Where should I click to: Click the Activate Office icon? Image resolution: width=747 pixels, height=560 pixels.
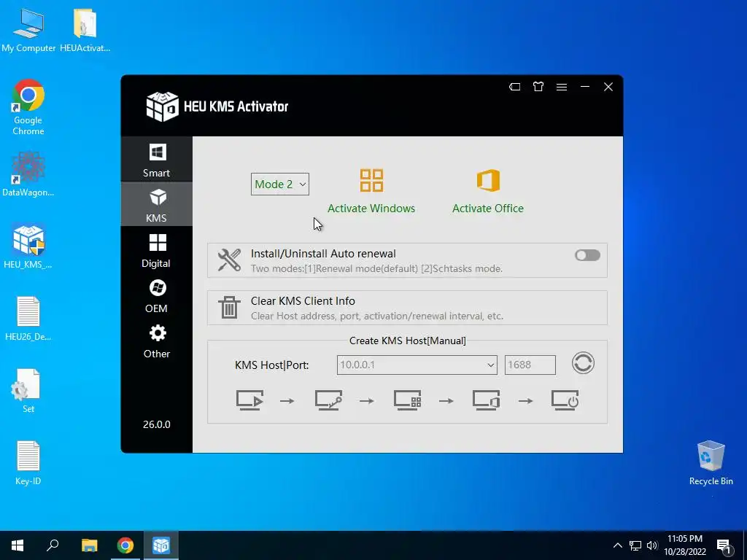pos(488,181)
